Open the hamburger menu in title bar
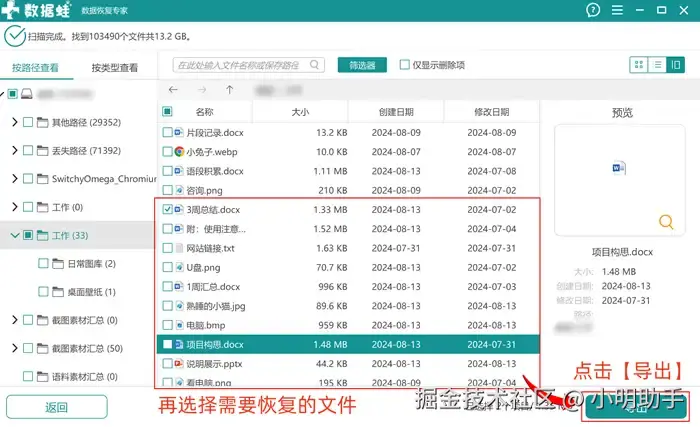This screenshot has width=700, height=427. 617,10
